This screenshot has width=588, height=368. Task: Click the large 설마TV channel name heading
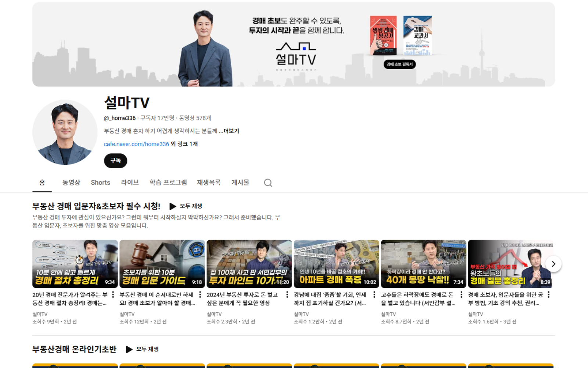[127, 103]
